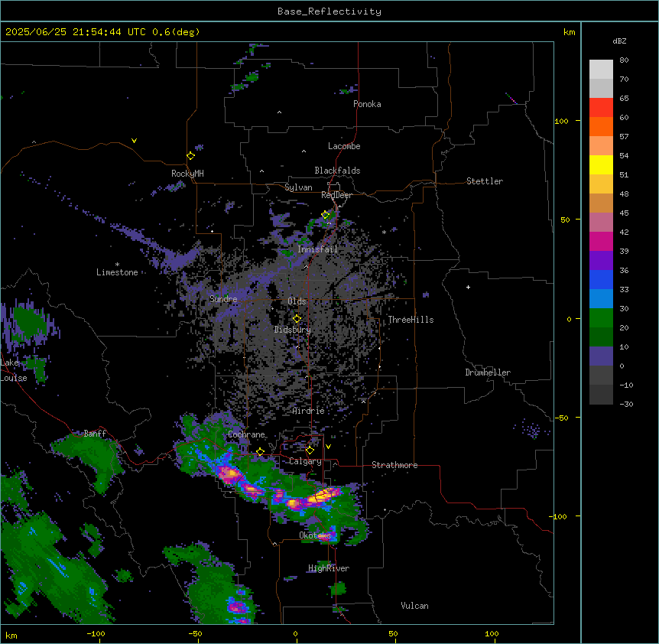
Task: Click the Airdrie city label
Action: (309, 411)
